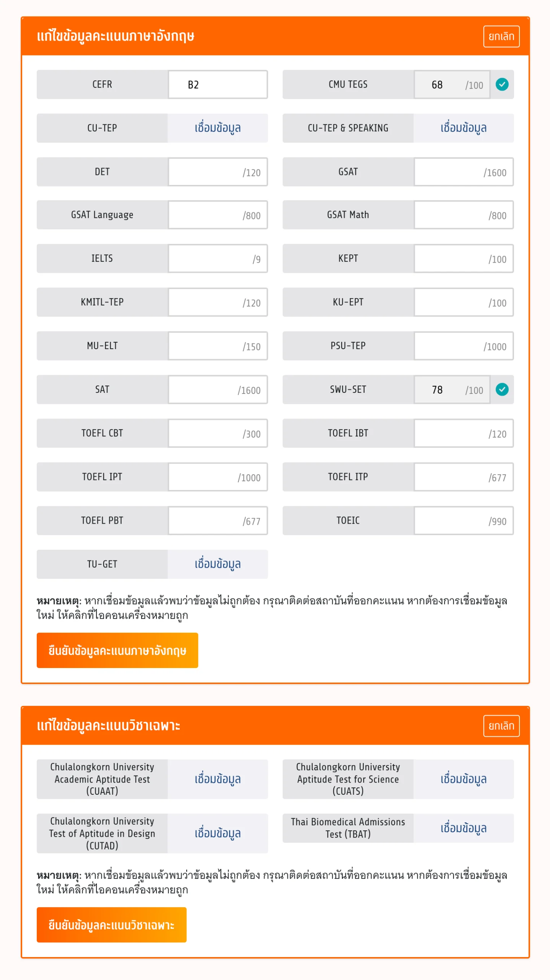Image resolution: width=550 pixels, height=980 pixels.
Task: Click the CMU TEGS verified checkmark icon
Action: point(502,84)
